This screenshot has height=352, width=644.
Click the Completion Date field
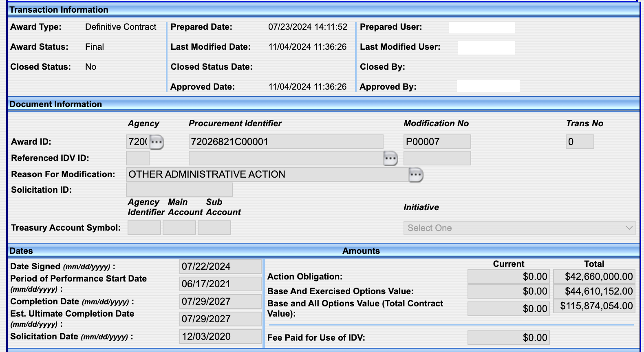[x=220, y=301]
